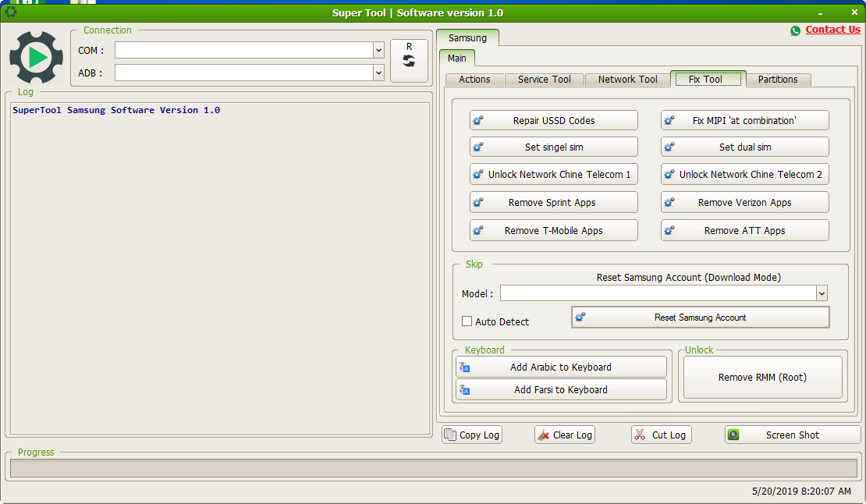866x504 pixels.
Task: Click the gear icon on Remove T-Mobile Apps
Action: pos(478,231)
